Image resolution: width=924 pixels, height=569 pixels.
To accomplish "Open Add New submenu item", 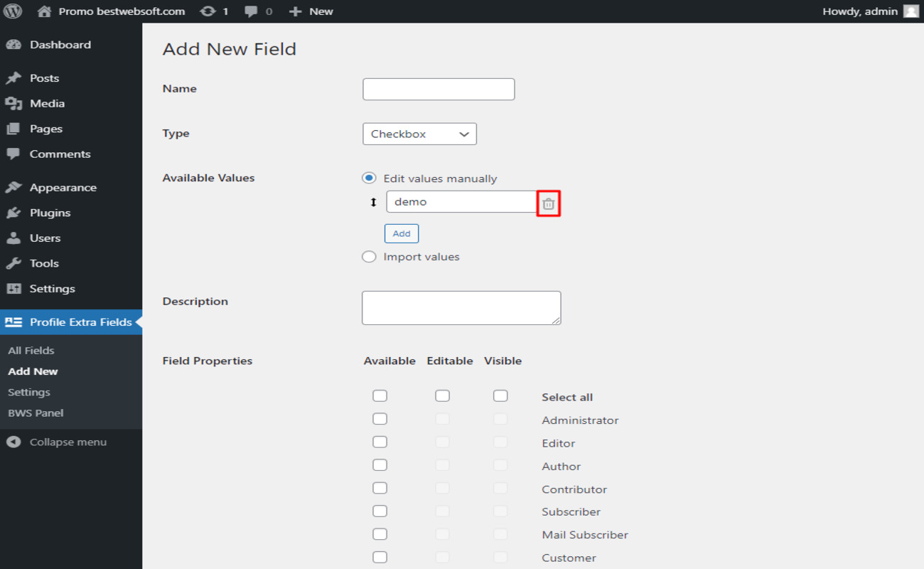I will [33, 371].
